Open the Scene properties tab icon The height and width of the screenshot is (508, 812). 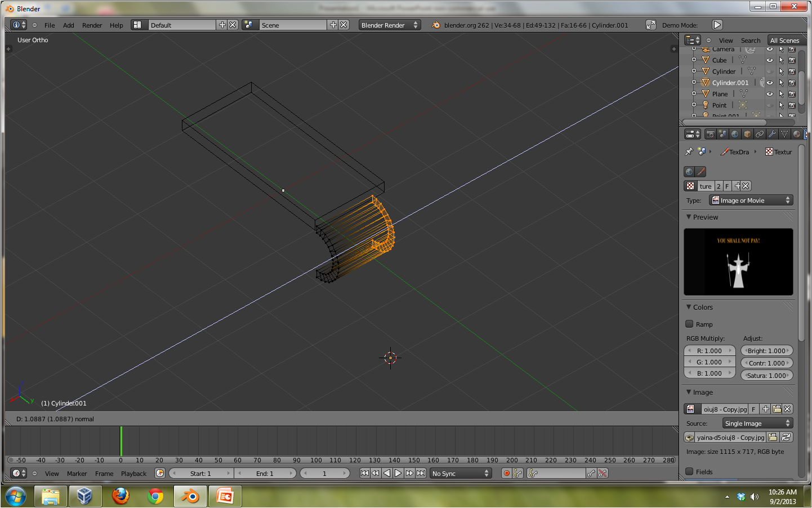click(722, 134)
